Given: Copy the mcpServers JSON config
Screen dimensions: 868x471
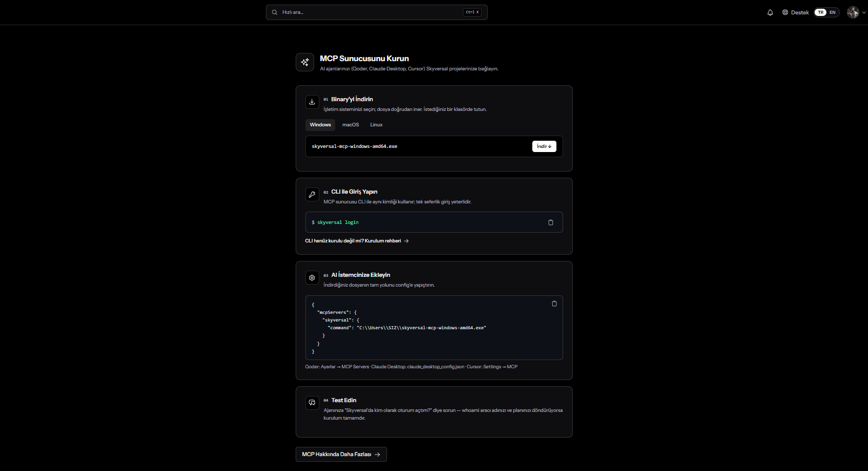Looking at the screenshot, I should tap(554, 304).
